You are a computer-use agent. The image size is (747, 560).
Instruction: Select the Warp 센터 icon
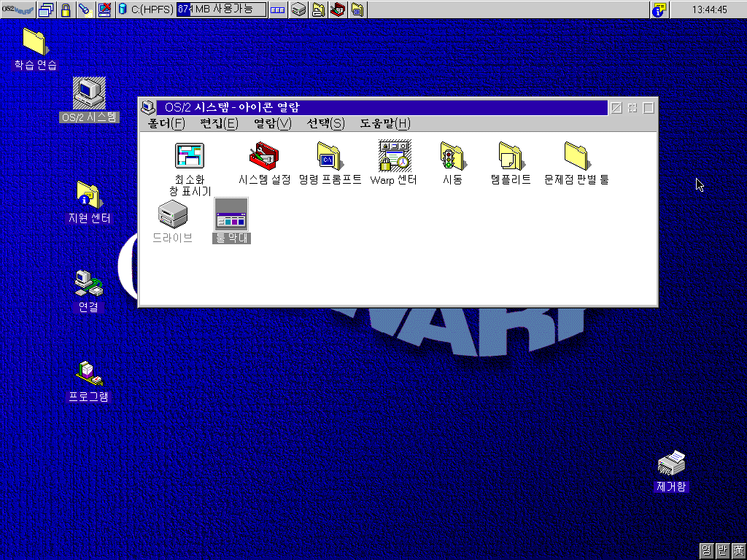pos(394,163)
